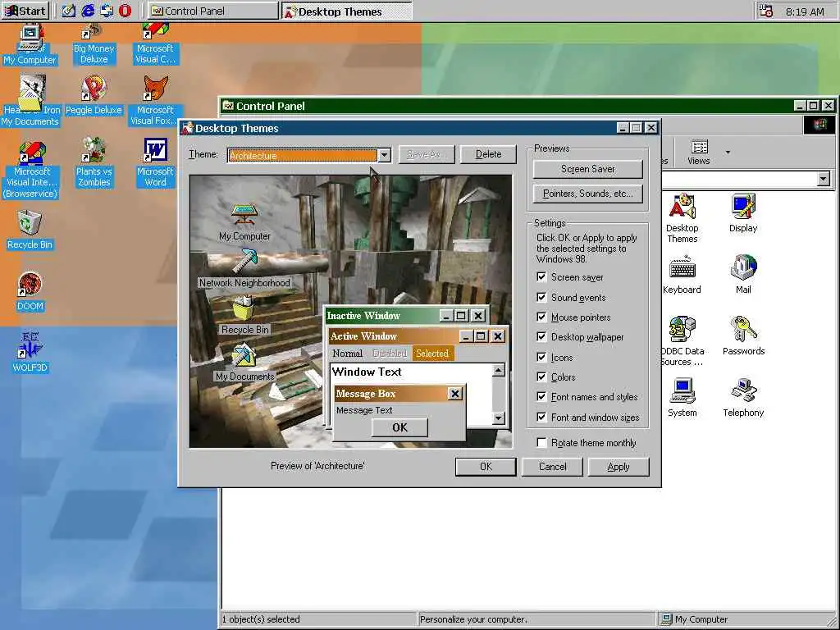Click the system tray clock
The width and height of the screenshot is (840, 630).
(805, 11)
